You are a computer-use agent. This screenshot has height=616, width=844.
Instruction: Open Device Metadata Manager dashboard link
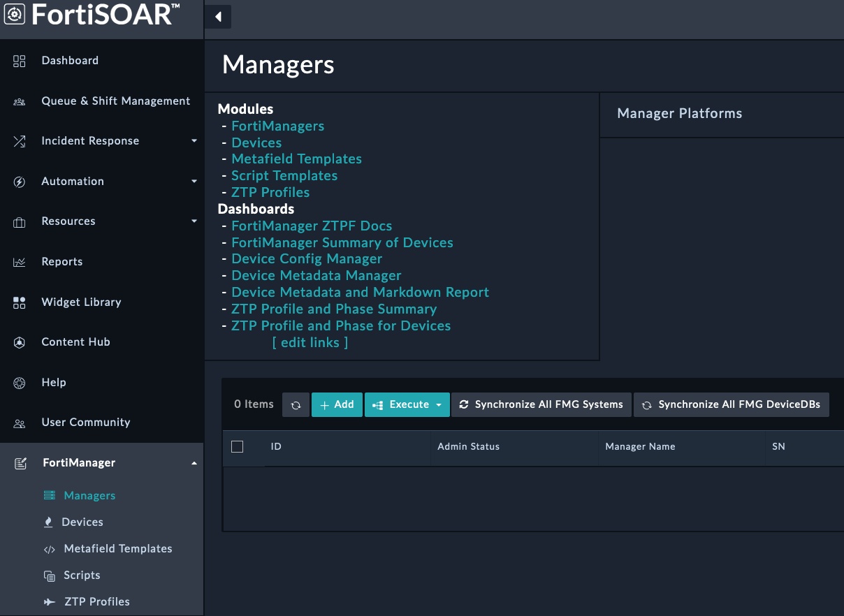316,276
